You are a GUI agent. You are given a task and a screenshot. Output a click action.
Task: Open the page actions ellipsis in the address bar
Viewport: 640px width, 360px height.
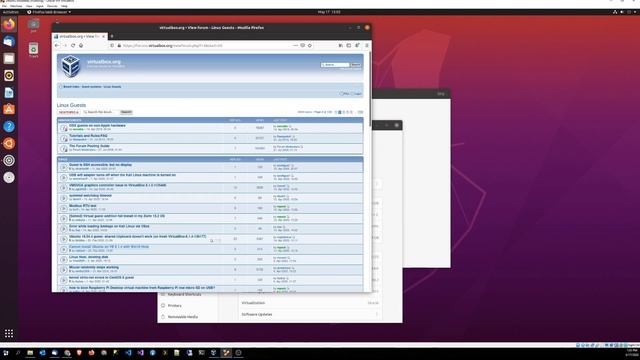296,45
